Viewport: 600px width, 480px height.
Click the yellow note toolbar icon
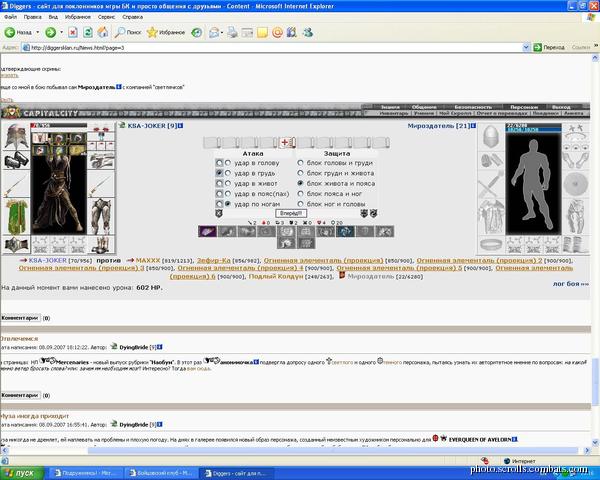[x=262, y=33]
